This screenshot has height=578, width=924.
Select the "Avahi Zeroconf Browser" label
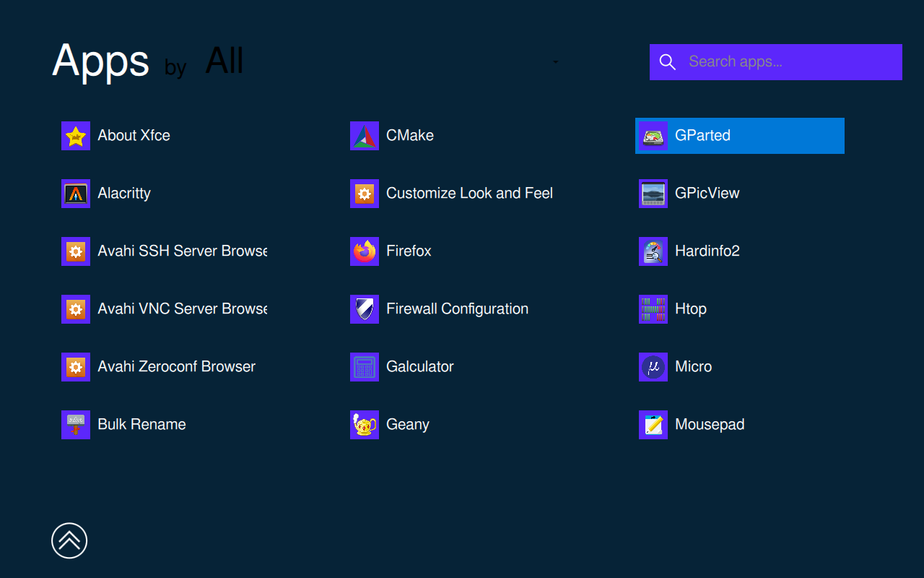click(x=177, y=367)
